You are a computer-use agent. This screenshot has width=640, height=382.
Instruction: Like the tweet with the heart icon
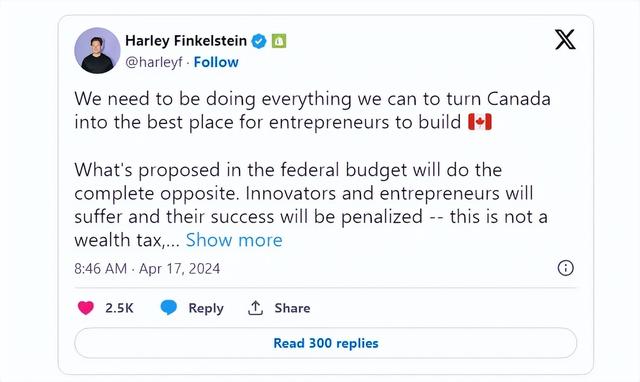[x=86, y=308]
